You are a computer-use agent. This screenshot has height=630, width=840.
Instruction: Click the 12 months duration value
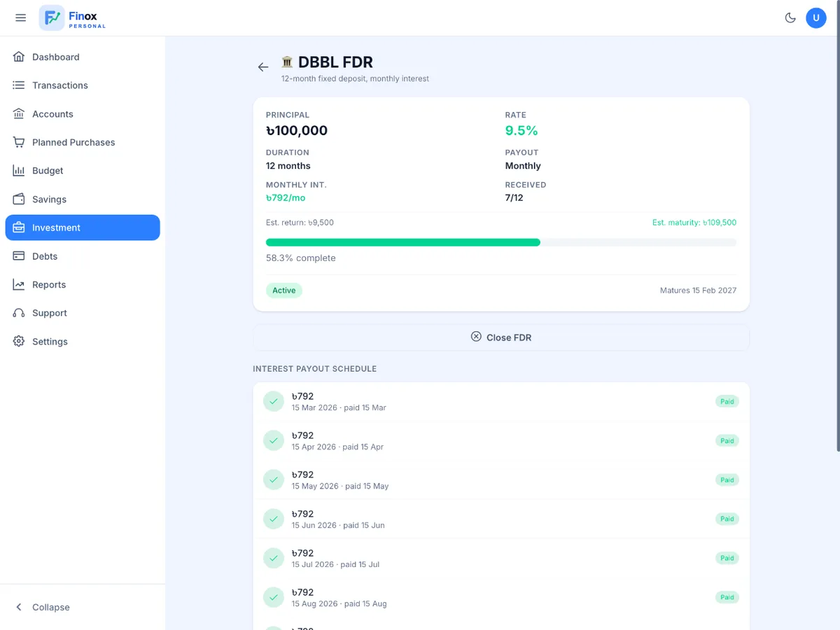288,166
